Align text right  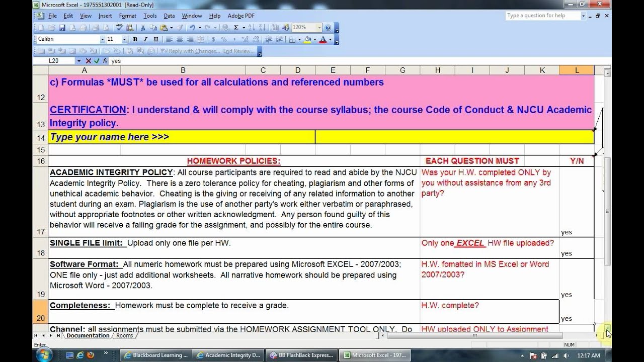click(190, 39)
